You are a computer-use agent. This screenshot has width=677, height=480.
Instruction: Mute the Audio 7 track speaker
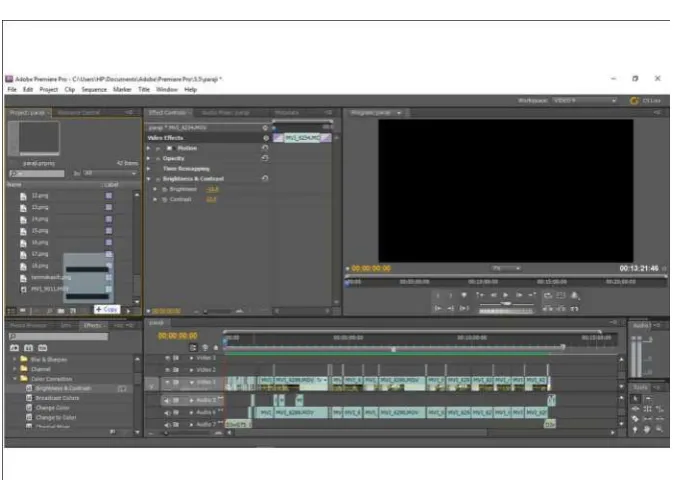168,425
